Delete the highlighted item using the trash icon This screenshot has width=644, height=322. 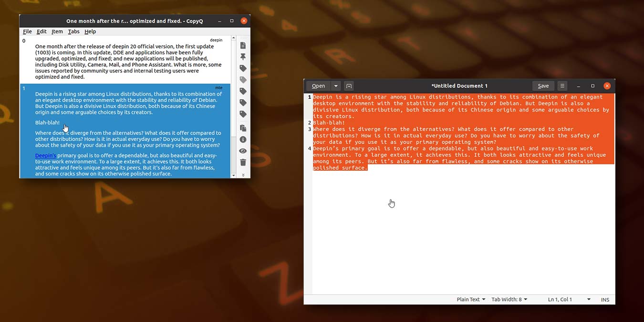pos(243,162)
